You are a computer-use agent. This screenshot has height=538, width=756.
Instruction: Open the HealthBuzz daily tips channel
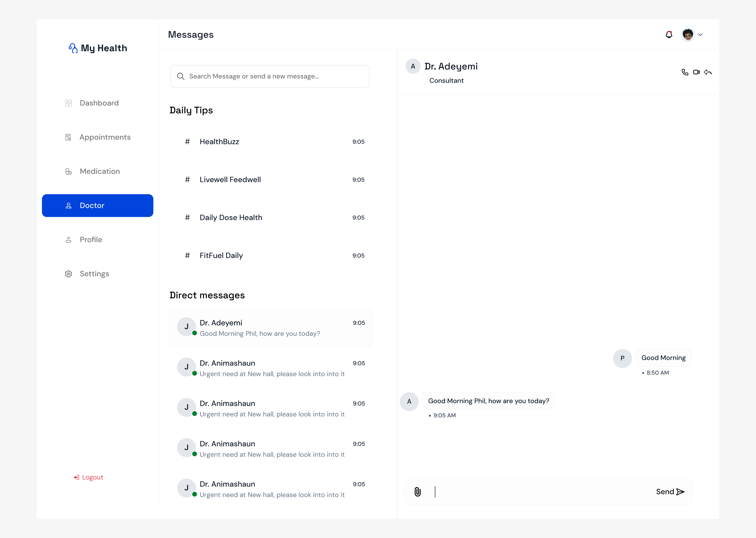pos(219,142)
